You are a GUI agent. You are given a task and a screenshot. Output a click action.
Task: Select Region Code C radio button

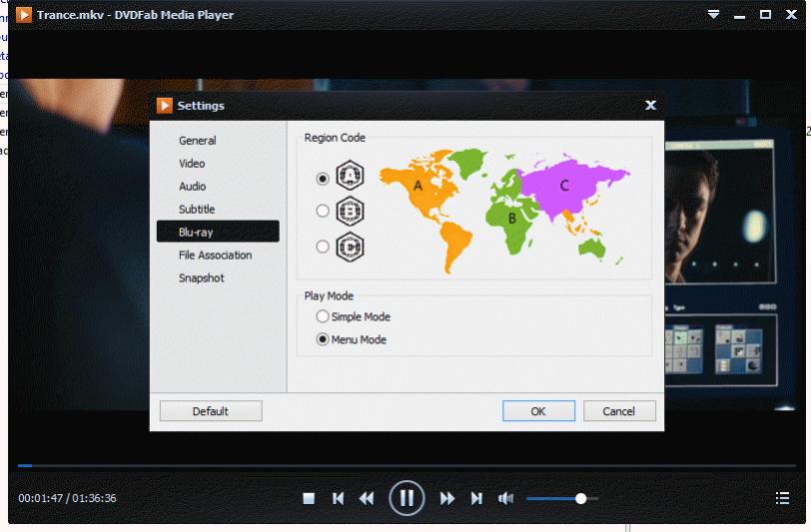click(323, 247)
